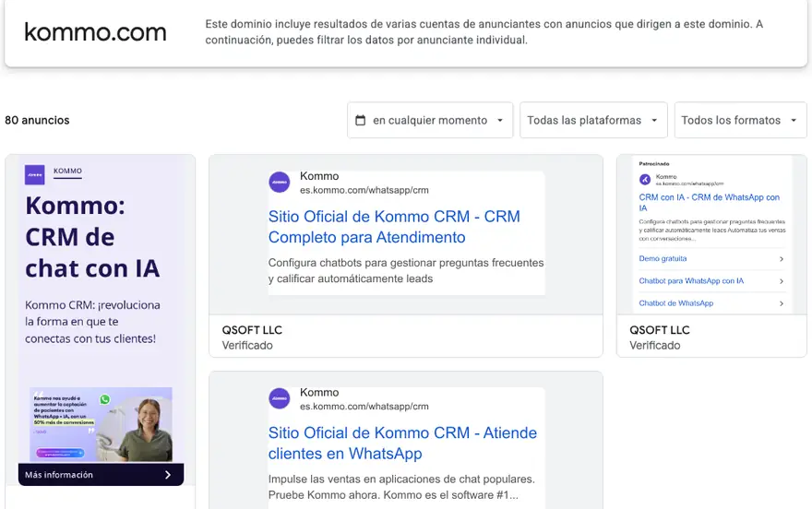Open the 'Todos los formatos' dropdown
812x509 pixels.
click(x=740, y=120)
